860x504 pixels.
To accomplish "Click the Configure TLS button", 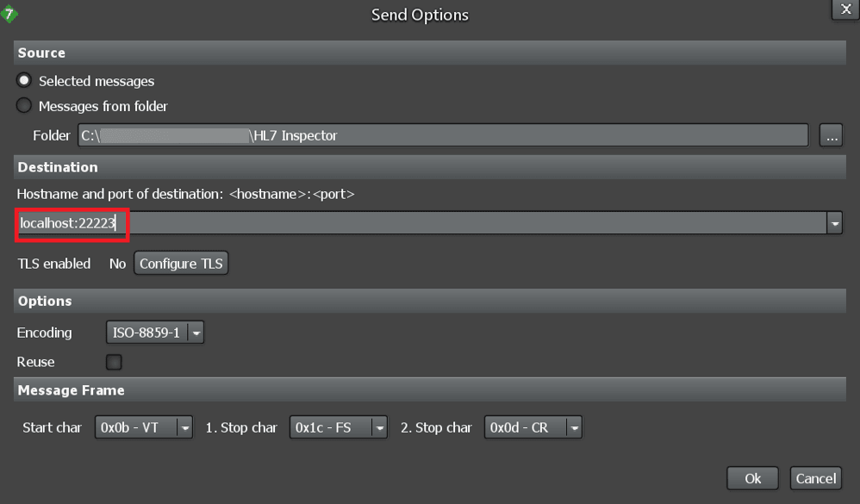I will point(180,264).
